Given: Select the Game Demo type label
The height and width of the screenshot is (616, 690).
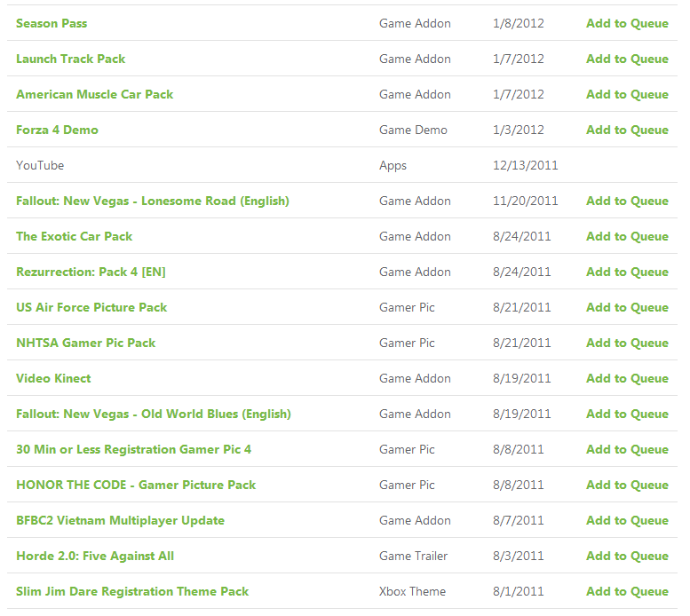Looking at the screenshot, I should click(413, 130).
